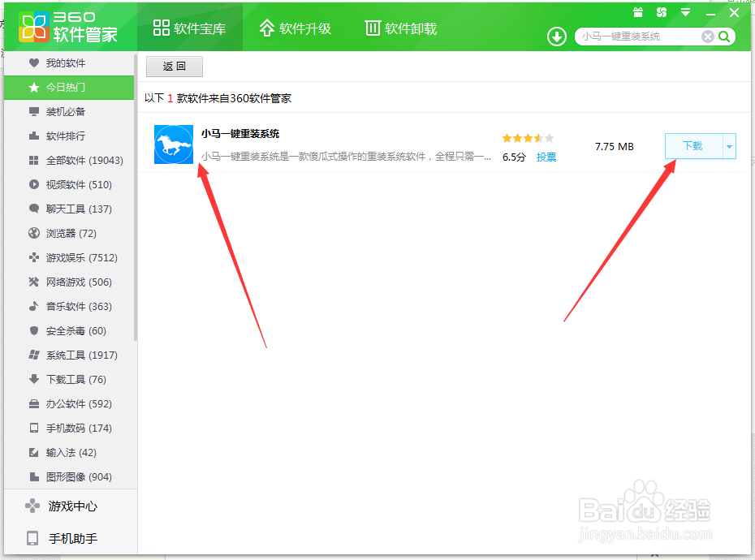
Task: Open 软件排行 category
Action: (69, 136)
